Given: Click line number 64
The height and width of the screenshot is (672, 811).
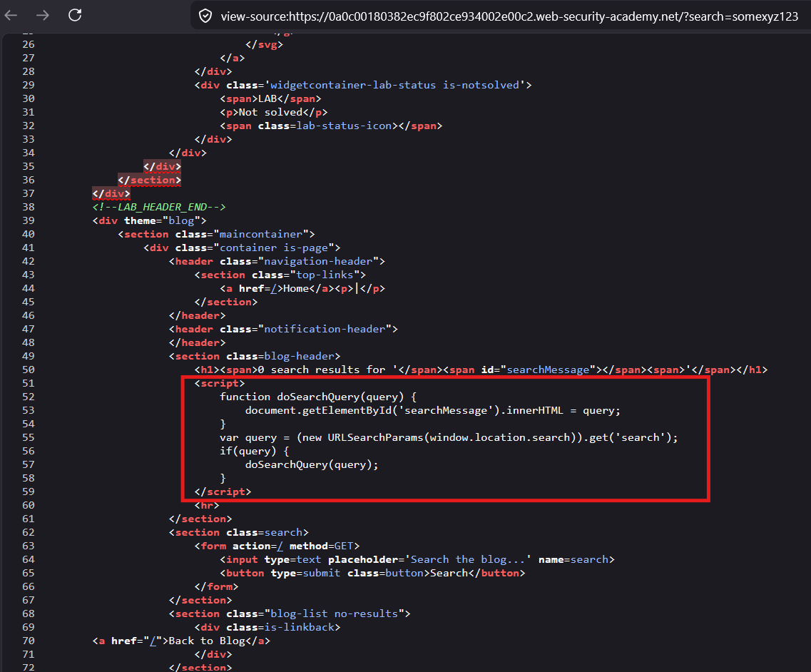Looking at the screenshot, I should click(x=29, y=560).
